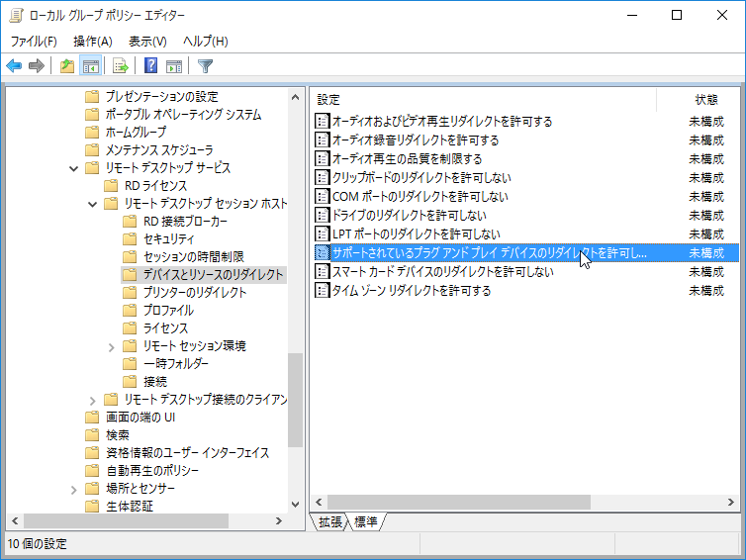The image size is (746, 560).
Task: Click the tree pane vertical scrollbar thumb
Action: (296, 400)
